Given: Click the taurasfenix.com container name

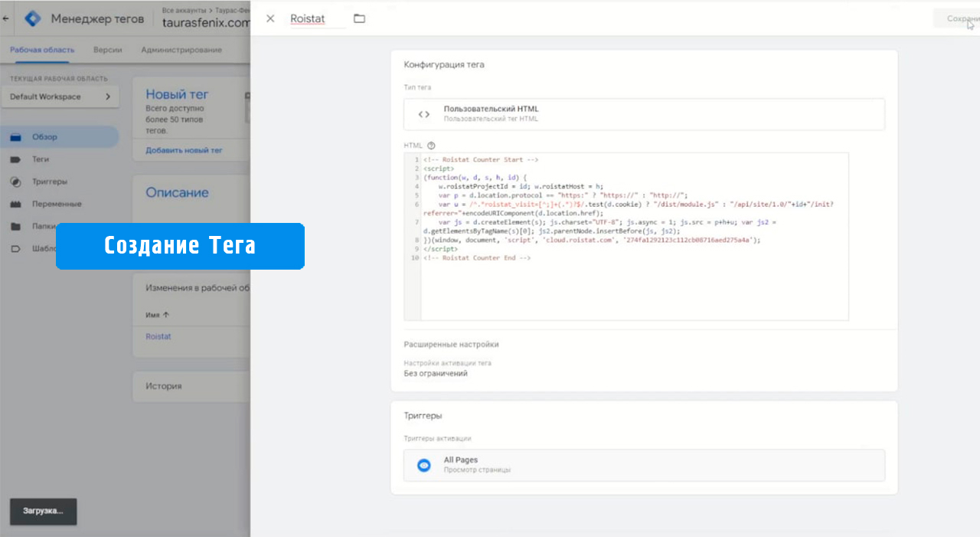Looking at the screenshot, I should (206, 23).
